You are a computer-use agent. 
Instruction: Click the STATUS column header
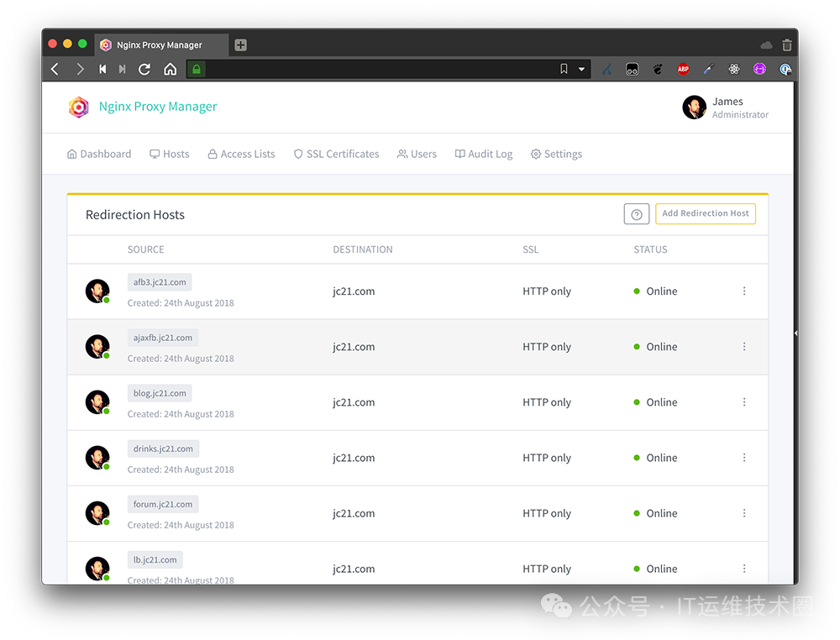[650, 249]
